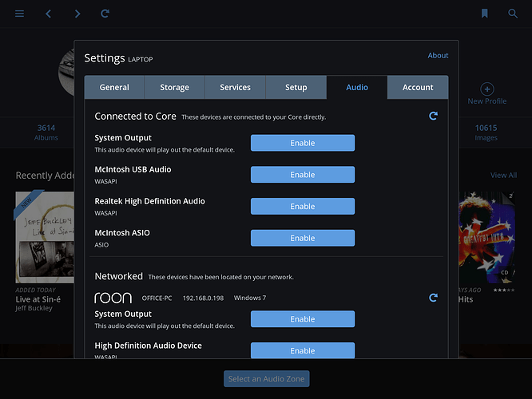
Task: Click Select an Audio Zone button
Action: click(x=266, y=379)
